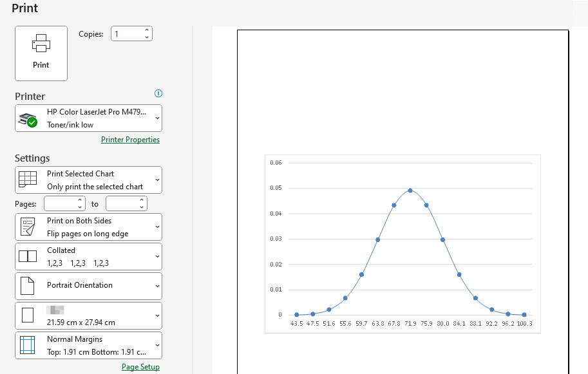This screenshot has height=374, width=588.
Task: Click the Print Selected Chart grid icon
Action: tap(28, 180)
